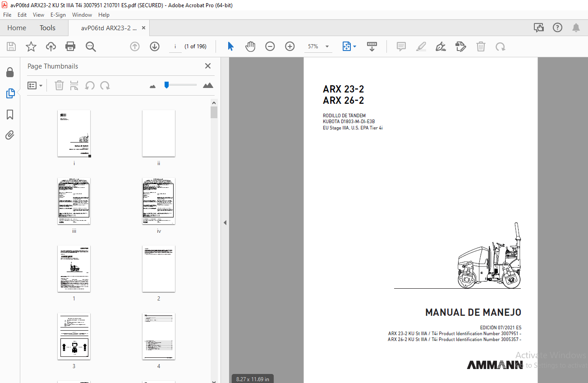This screenshot has width=588, height=383.
Task: Enlarge thumbnail size large mountains icon
Action: (208, 85)
